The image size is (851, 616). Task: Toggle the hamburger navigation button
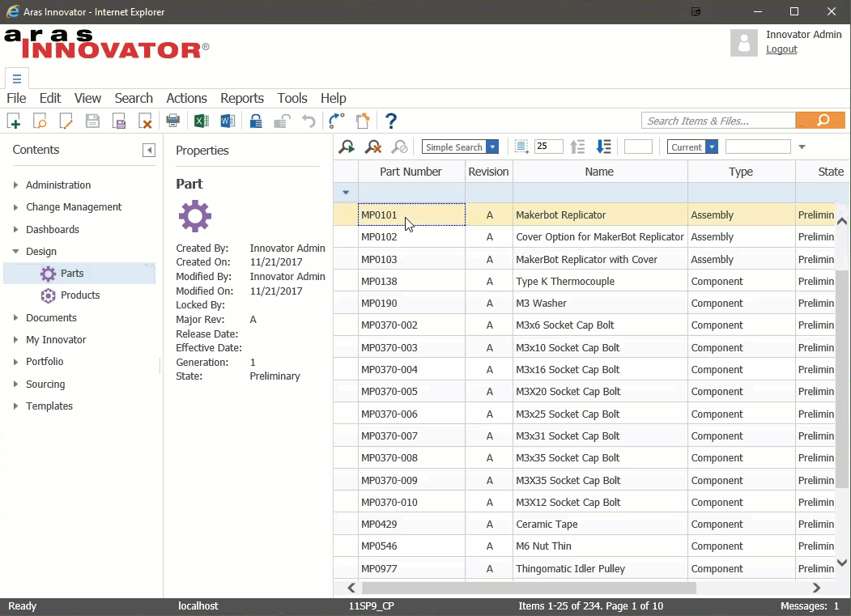(x=17, y=79)
